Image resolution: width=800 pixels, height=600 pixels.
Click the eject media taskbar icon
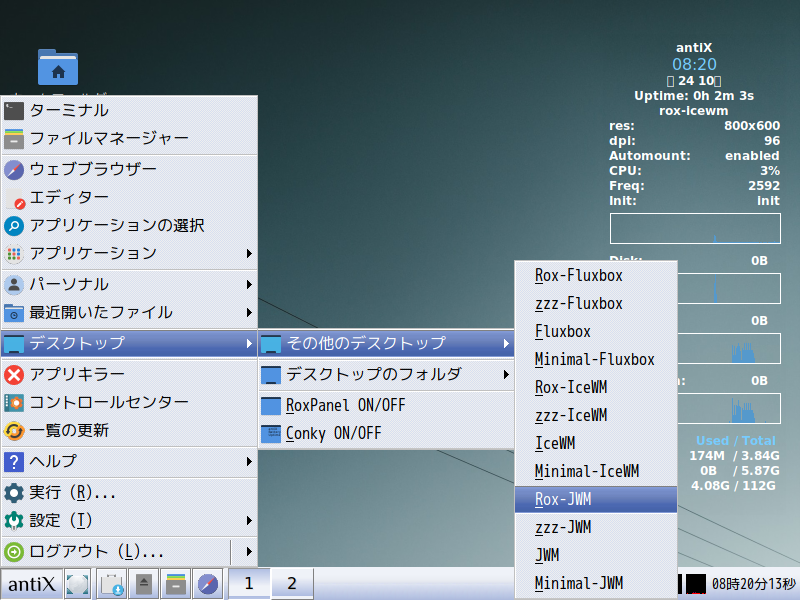coord(144,584)
